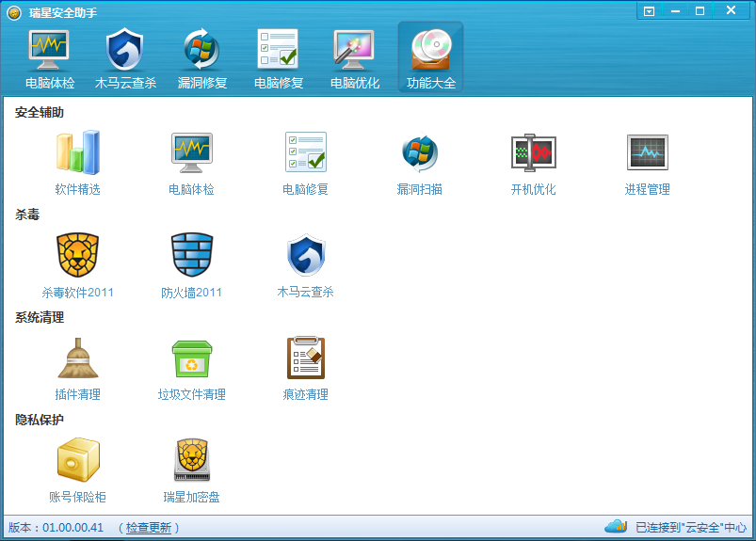Open 电脑修复 in the top toolbar
Image resolution: width=756 pixels, height=541 pixels.
(x=278, y=58)
